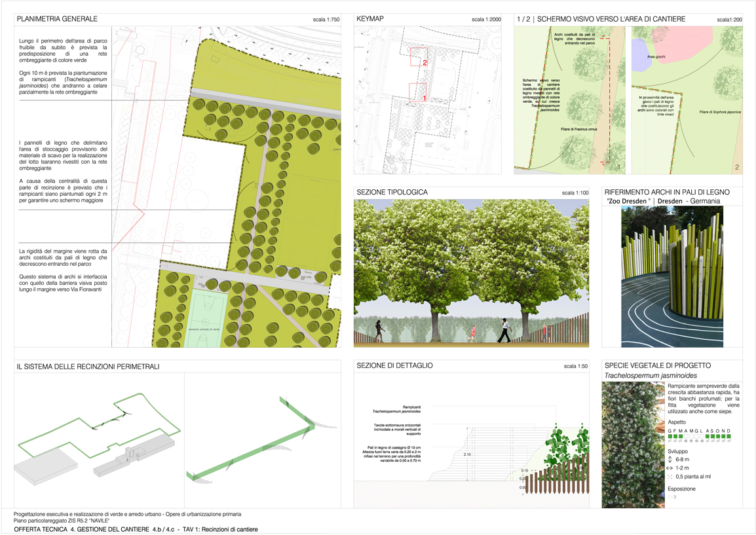The image size is (756, 535).
Task: Click the density dots icon beside 0,5 pianta
Action: [670, 477]
